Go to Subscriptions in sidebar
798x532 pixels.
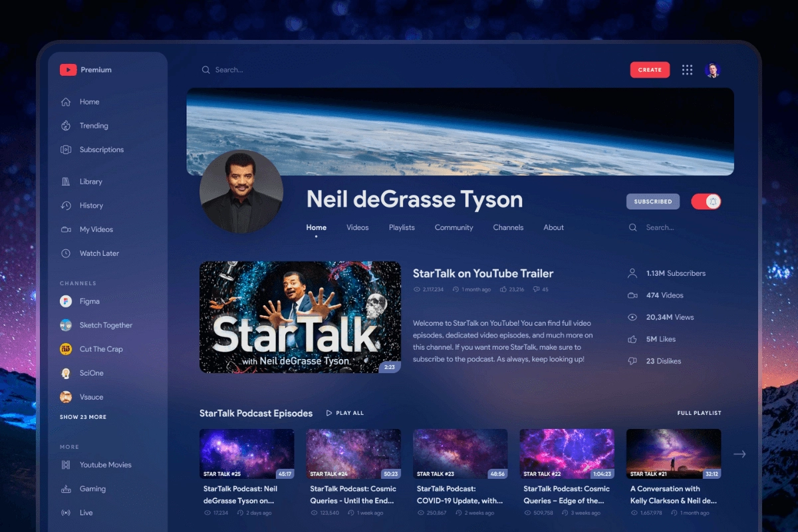click(101, 150)
